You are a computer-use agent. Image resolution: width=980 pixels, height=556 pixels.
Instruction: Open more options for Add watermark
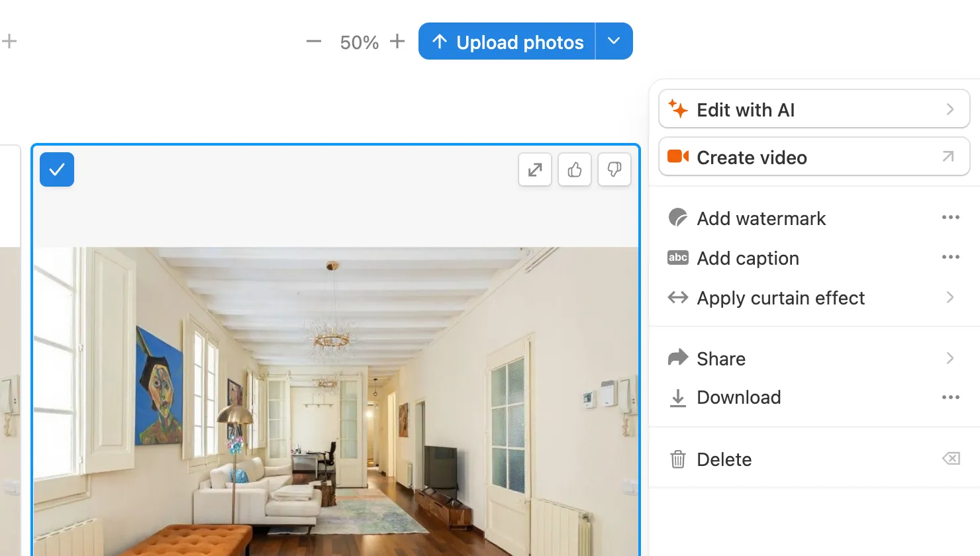951,217
